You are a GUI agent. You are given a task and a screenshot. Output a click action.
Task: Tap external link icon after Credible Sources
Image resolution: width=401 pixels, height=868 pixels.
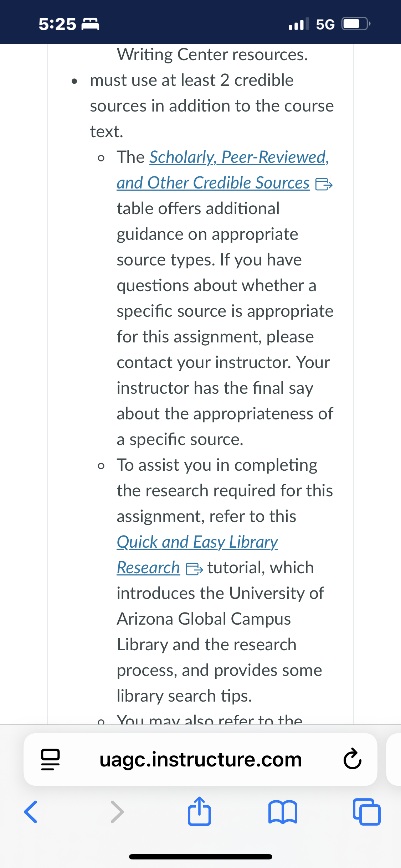(324, 184)
